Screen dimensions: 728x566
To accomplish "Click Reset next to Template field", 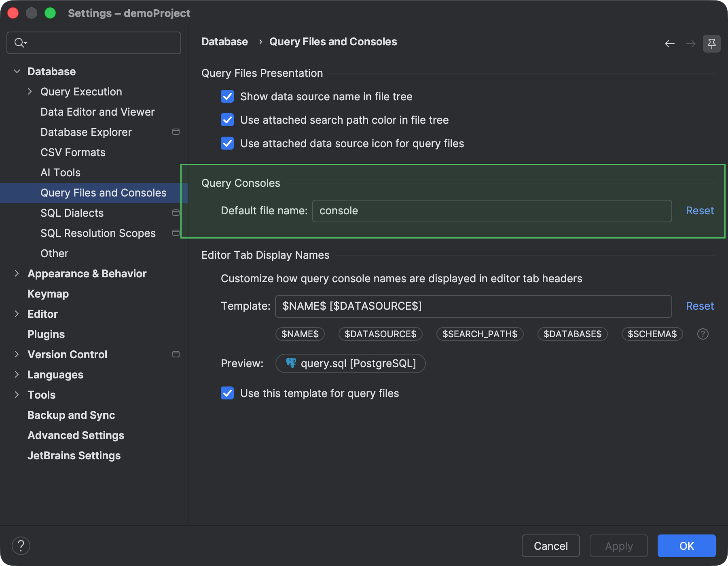I will 700,306.
